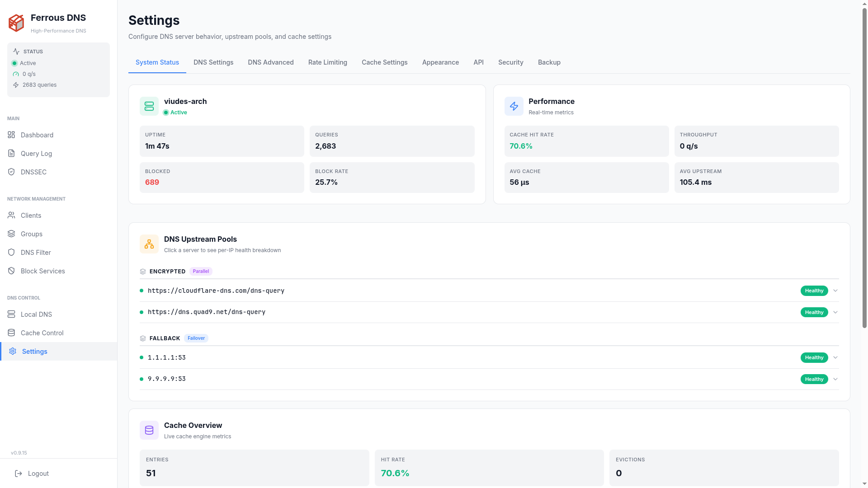Click the DNS Upstream Pools network icon
The height and width of the screenshot is (488, 868).
coord(149,244)
